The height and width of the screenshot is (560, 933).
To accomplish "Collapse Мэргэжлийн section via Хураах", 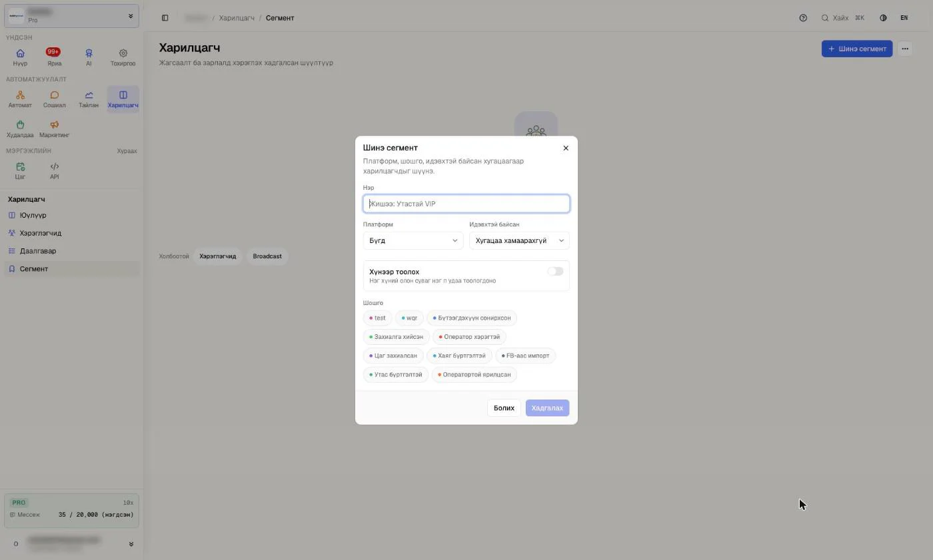I will coord(127,151).
